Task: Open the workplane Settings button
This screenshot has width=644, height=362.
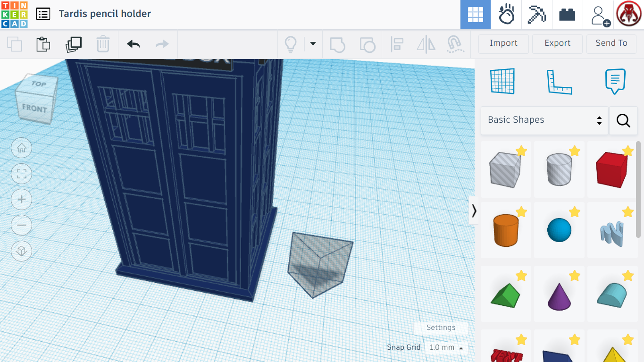Action: point(441,328)
